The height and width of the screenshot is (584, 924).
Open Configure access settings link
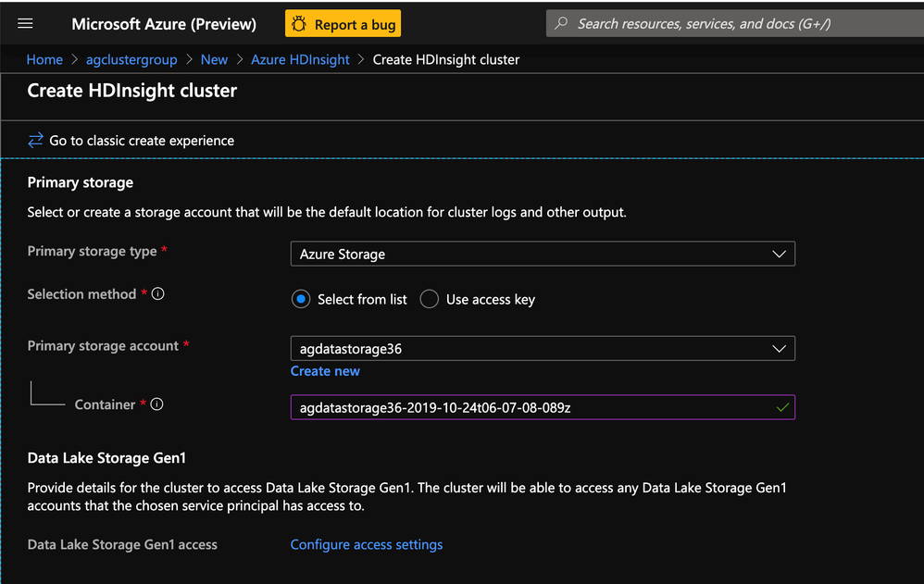coord(367,545)
